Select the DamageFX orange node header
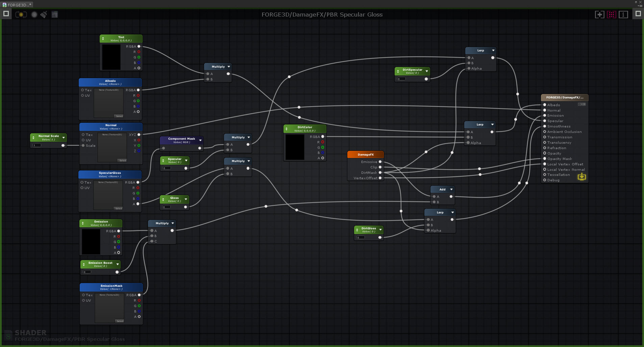The width and height of the screenshot is (644, 347). pyautogui.click(x=366, y=155)
